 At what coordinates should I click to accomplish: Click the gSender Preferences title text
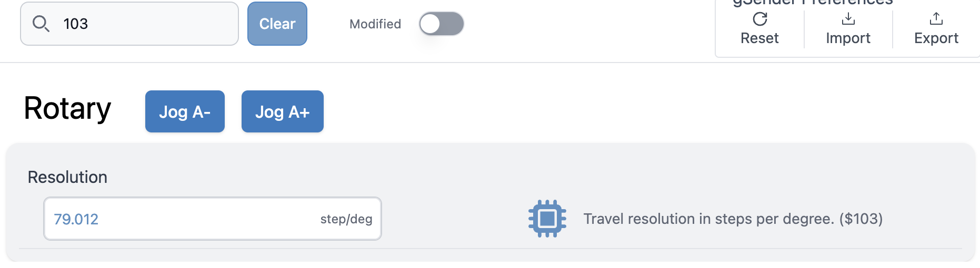813,3
